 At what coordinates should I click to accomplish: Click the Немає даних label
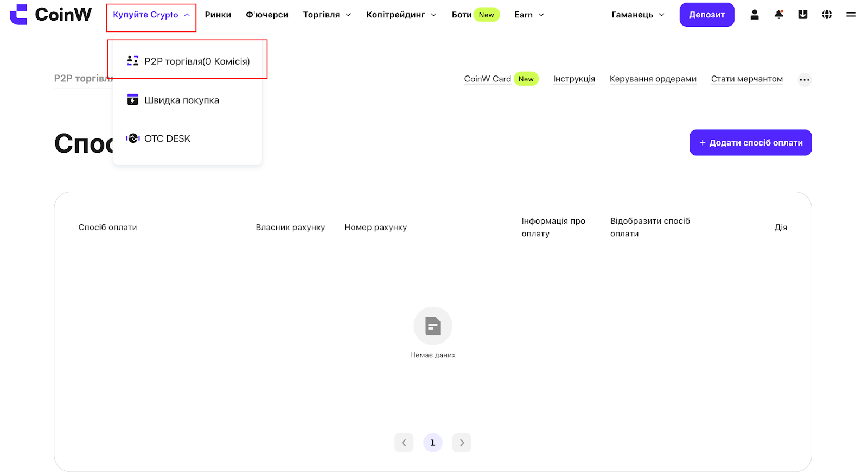coord(432,355)
